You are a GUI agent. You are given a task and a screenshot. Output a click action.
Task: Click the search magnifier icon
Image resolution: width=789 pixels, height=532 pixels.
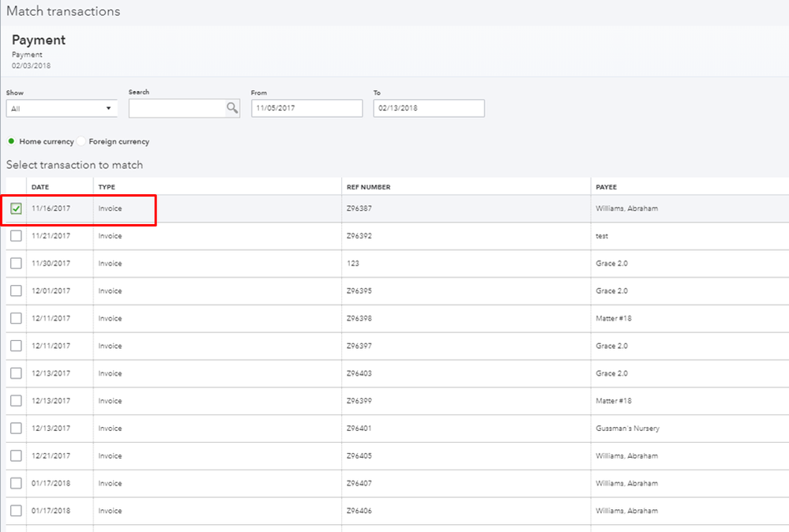point(232,108)
